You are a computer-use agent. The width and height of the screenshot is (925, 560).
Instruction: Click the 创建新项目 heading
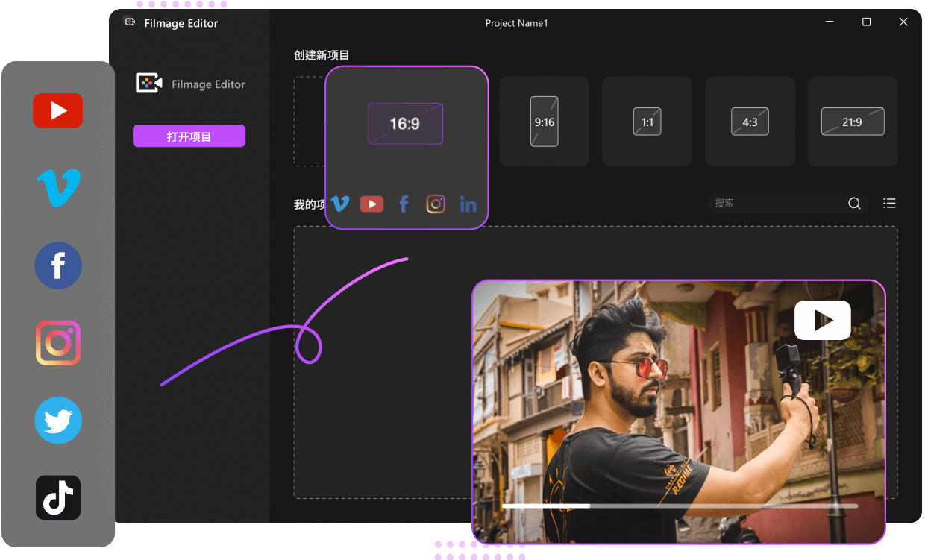click(322, 55)
